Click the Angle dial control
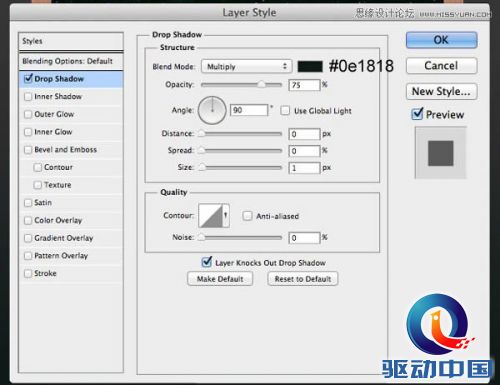500x385 pixels. tap(212, 110)
